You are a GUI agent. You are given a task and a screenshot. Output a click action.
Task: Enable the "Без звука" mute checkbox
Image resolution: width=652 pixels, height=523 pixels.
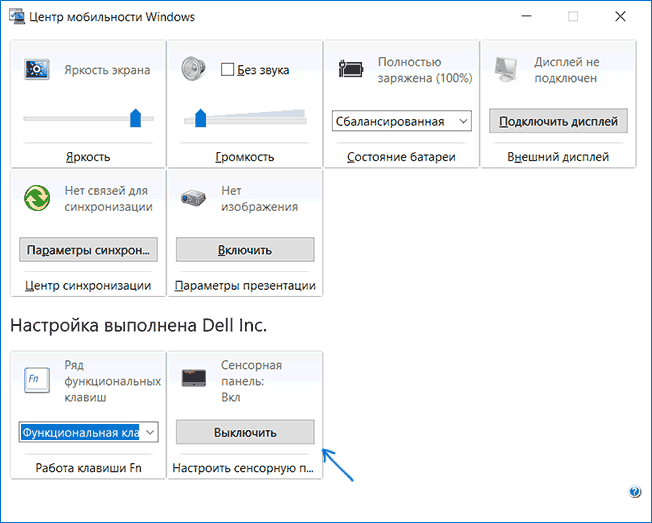click(x=227, y=70)
